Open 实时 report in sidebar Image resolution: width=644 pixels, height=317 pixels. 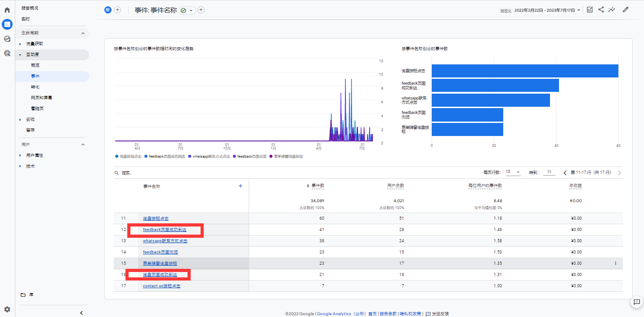(26, 19)
